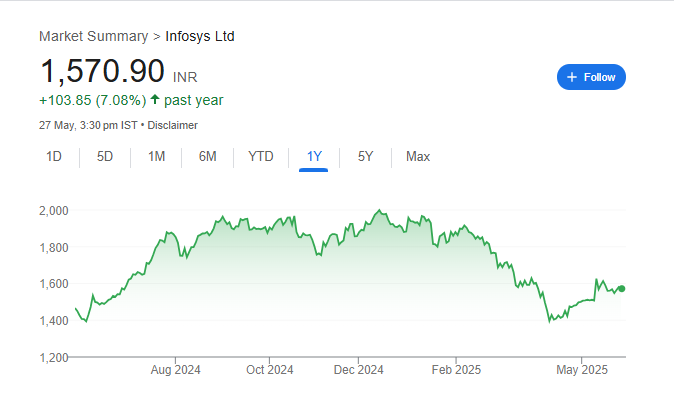
Task: Click the Aug 2024 axis label
Action: (x=175, y=370)
